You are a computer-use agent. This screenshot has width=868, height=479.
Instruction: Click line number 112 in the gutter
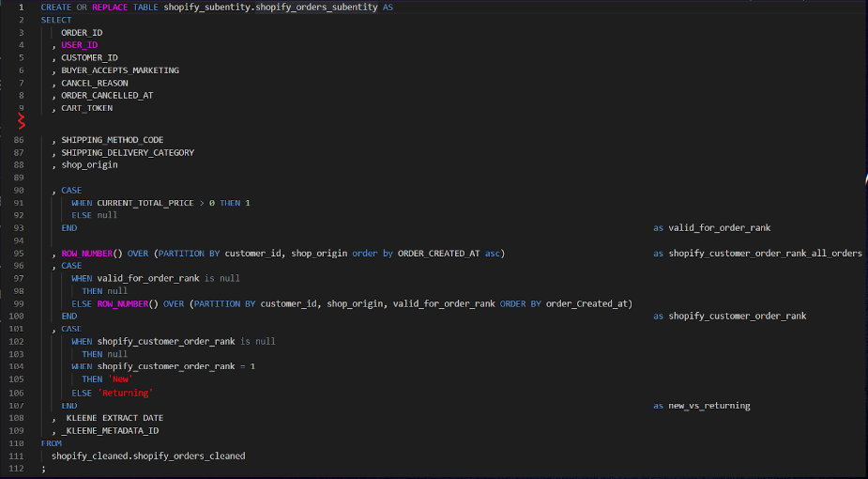click(x=16, y=469)
